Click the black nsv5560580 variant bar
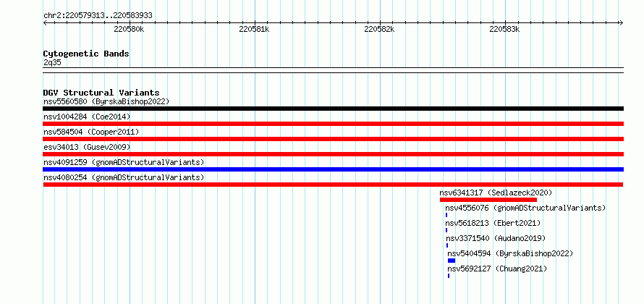 [x=333, y=109]
